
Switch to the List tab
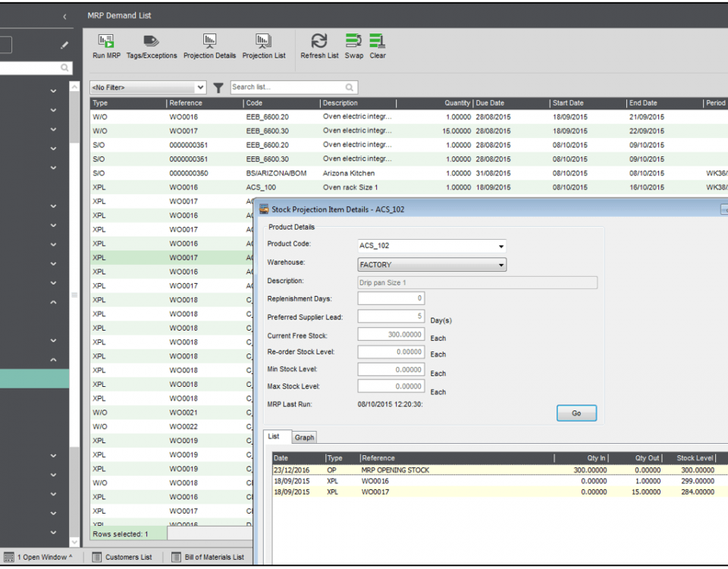pos(274,436)
